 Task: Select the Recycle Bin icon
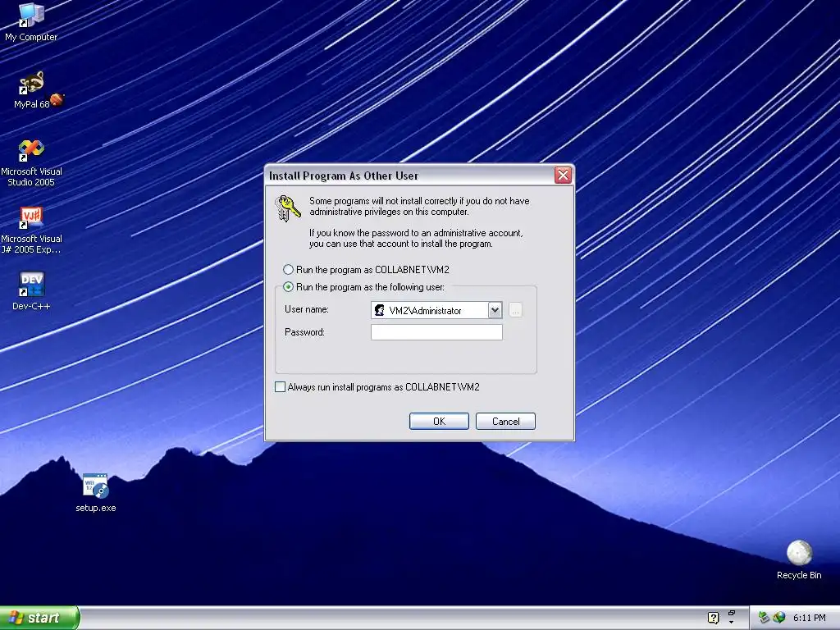[799, 559]
